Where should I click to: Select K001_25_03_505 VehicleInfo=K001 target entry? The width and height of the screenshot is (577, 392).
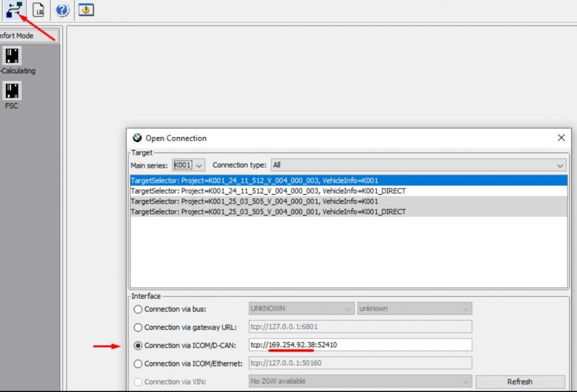click(x=349, y=201)
